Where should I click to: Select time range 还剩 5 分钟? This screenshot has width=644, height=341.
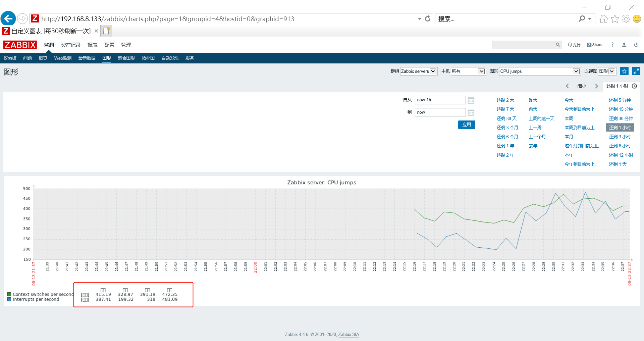tap(620, 100)
